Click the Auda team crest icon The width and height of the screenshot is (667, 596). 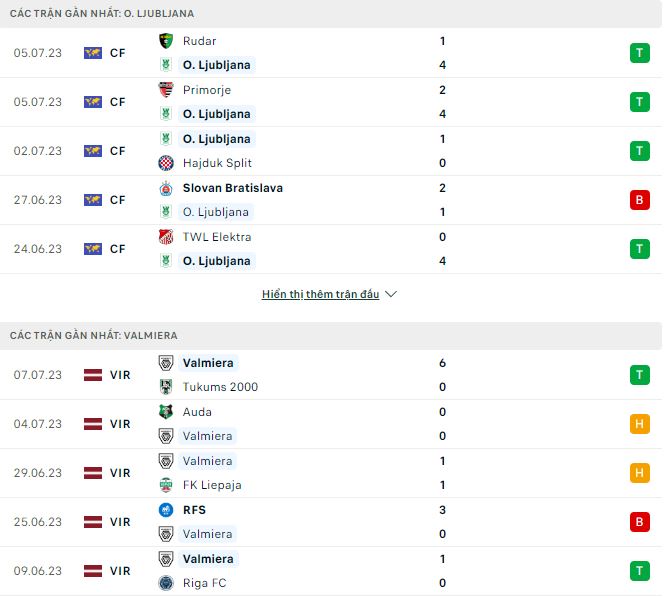pyautogui.click(x=166, y=412)
